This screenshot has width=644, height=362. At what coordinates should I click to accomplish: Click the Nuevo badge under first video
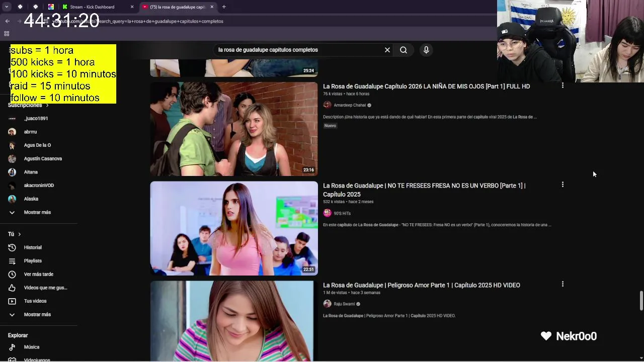330,126
